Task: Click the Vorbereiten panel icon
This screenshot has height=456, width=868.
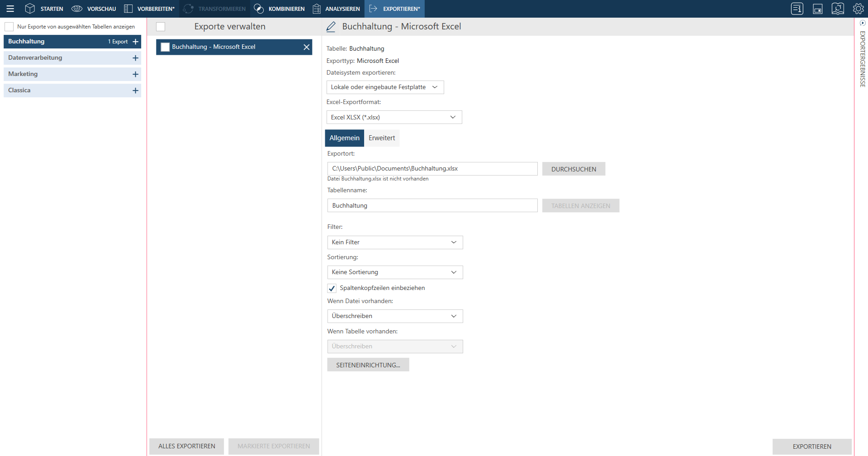Action: pyautogui.click(x=128, y=9)
